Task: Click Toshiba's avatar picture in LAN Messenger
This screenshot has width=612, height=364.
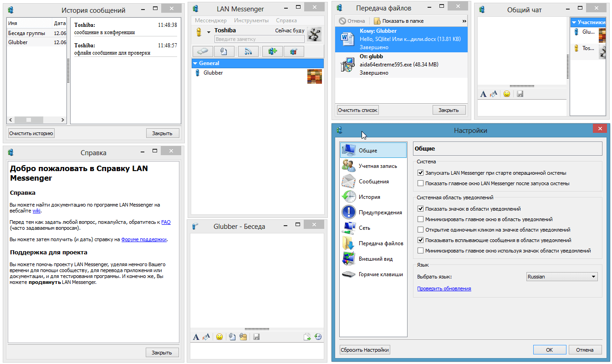Action: [314, 34]
